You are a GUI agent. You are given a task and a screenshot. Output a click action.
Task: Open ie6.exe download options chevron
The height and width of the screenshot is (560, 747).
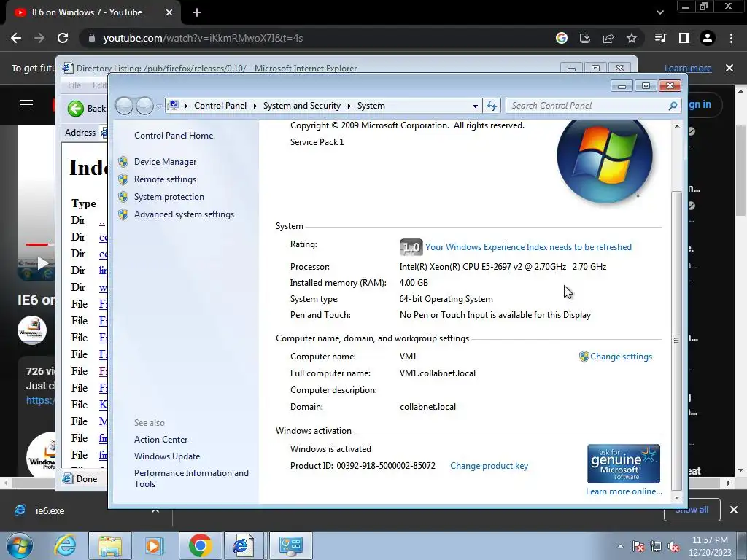point(155,510)
